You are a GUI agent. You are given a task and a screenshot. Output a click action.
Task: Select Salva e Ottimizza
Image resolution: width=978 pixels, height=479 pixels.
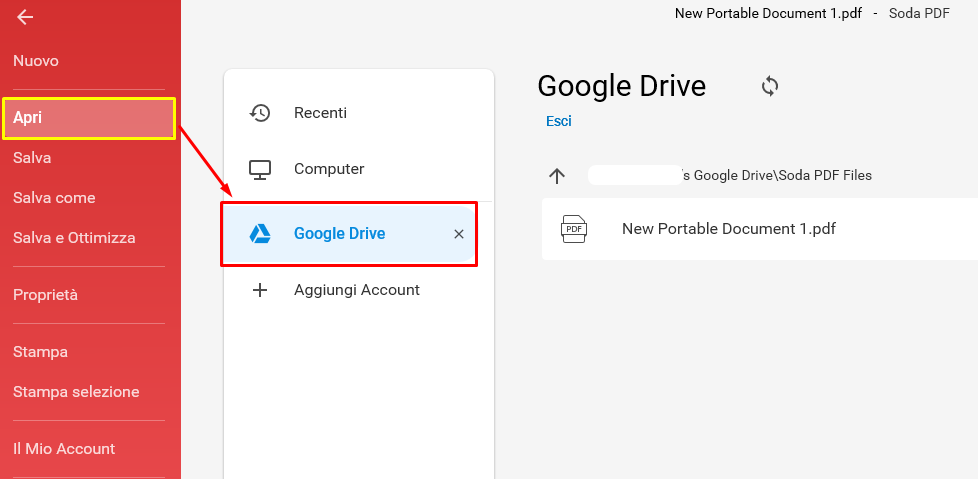coord(74,238)
